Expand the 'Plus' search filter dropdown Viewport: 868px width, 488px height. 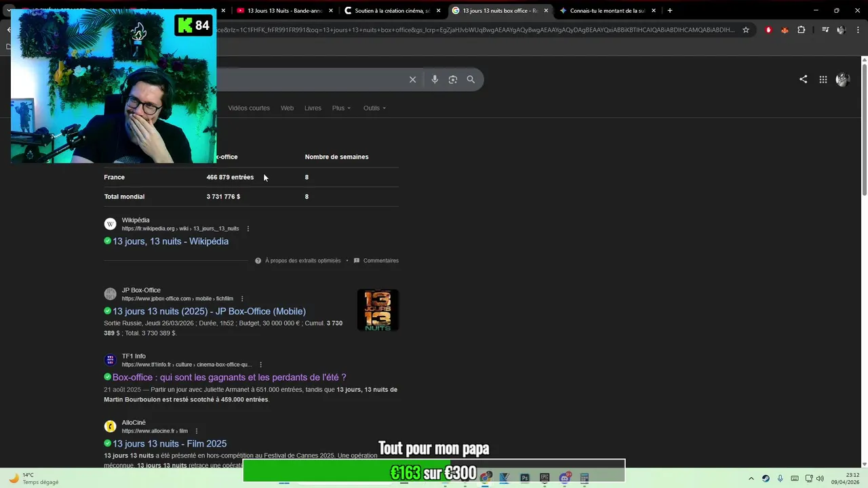coord(341,108)
